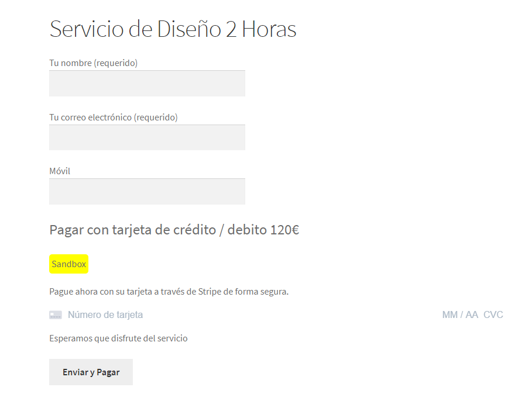Click 'Esperamos que disfrute del servicio' text

118,338
